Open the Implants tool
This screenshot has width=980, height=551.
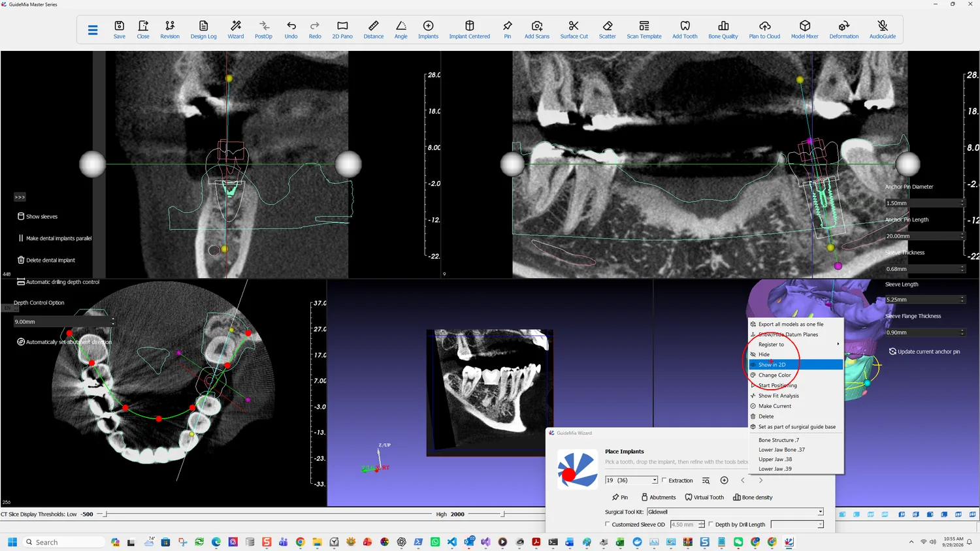[x=429, y=29]
